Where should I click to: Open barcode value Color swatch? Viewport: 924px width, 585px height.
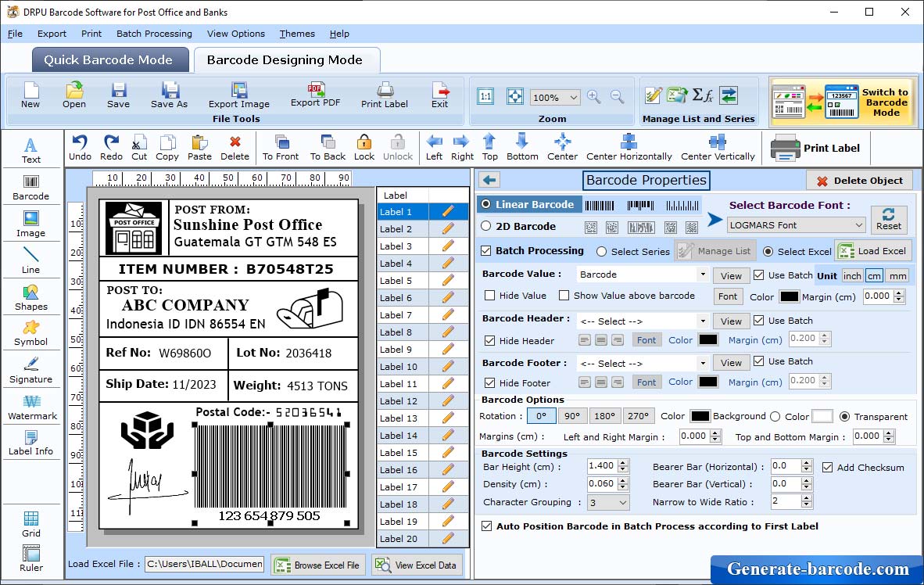pos(789,296)
